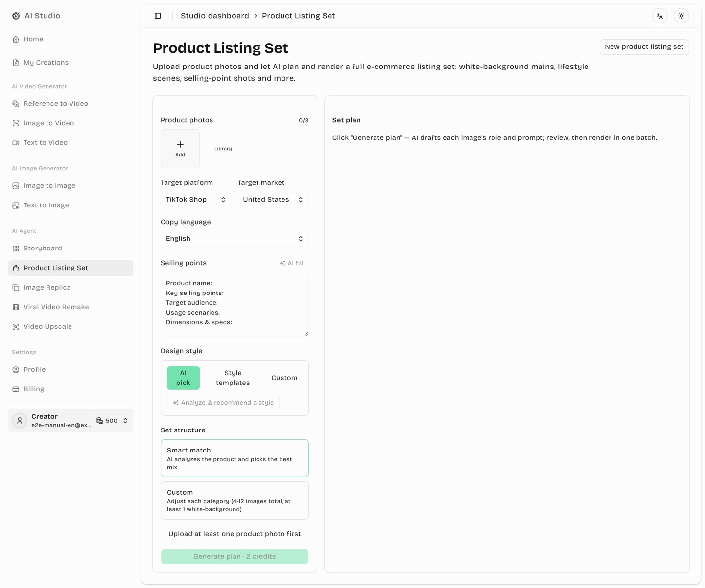Click the Home house icon
This screenshot has height=588, width=705.
16,39
